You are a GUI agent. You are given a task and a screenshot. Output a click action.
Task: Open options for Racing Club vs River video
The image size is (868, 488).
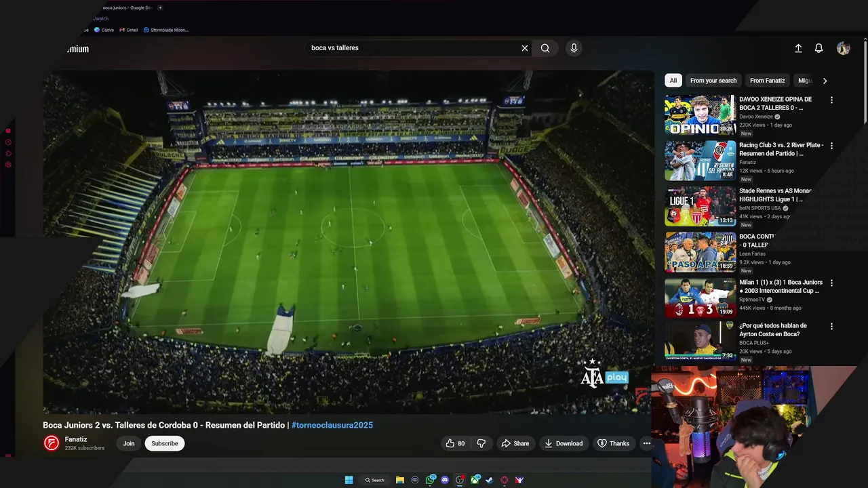pos(831,146)
